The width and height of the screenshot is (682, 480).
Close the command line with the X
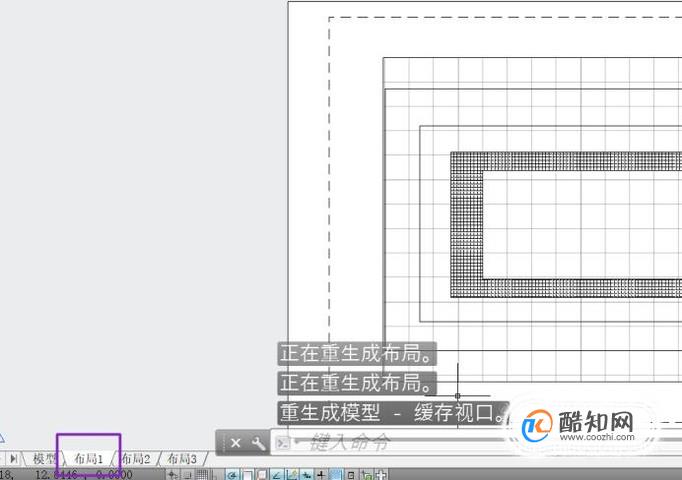(235, 443)
